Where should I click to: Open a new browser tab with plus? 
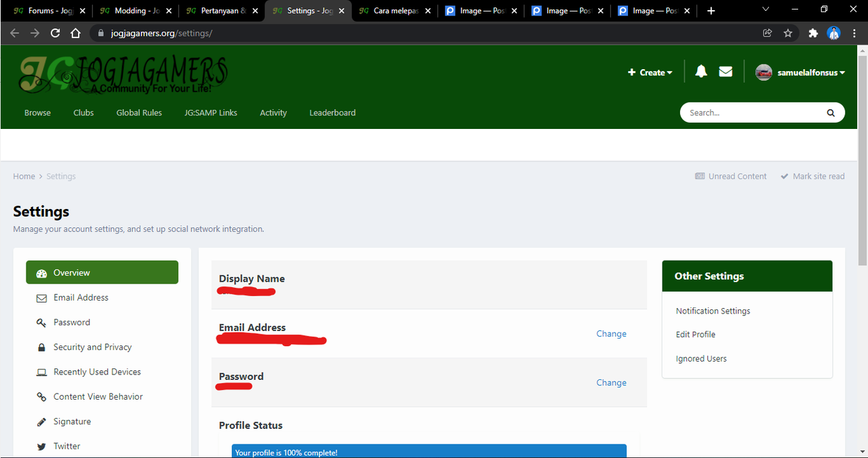(711, 11)
